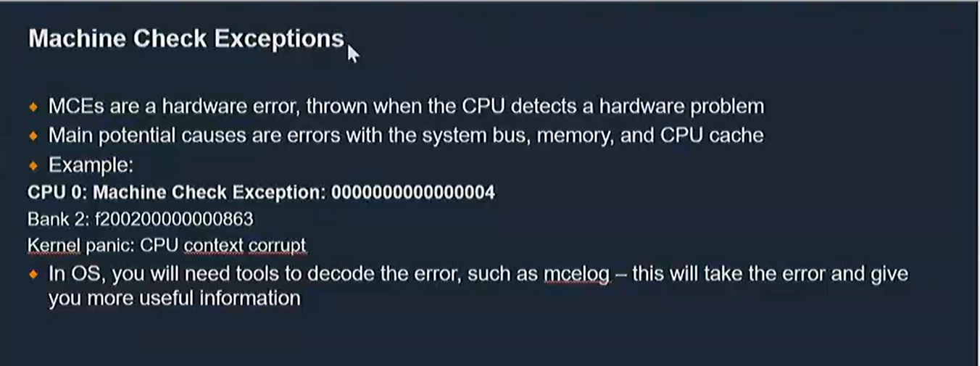Click the bullet diamond before "In OS, you will need"
Image resolution: width=980 pixels, height=366 pixels.
[x=33, y=275]
